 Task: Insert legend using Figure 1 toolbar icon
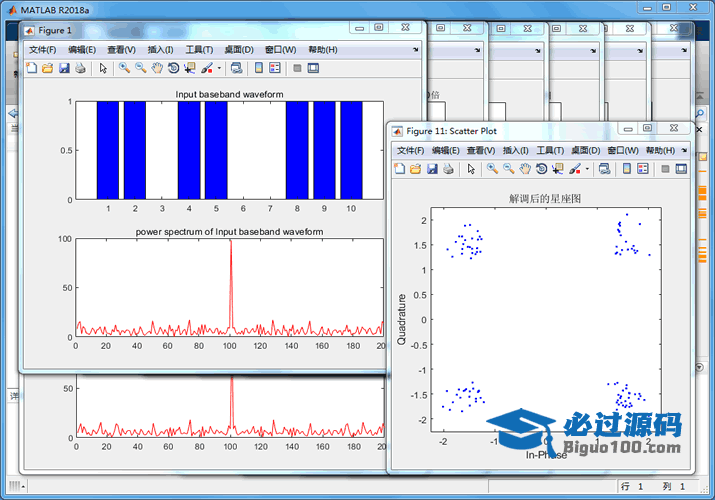tap(275, 68)
